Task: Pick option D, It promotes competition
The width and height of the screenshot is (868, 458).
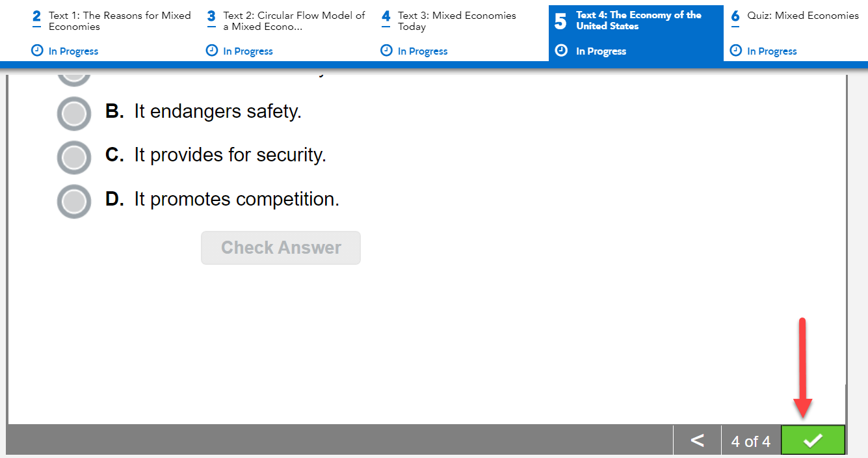Action: pos(73,201)
